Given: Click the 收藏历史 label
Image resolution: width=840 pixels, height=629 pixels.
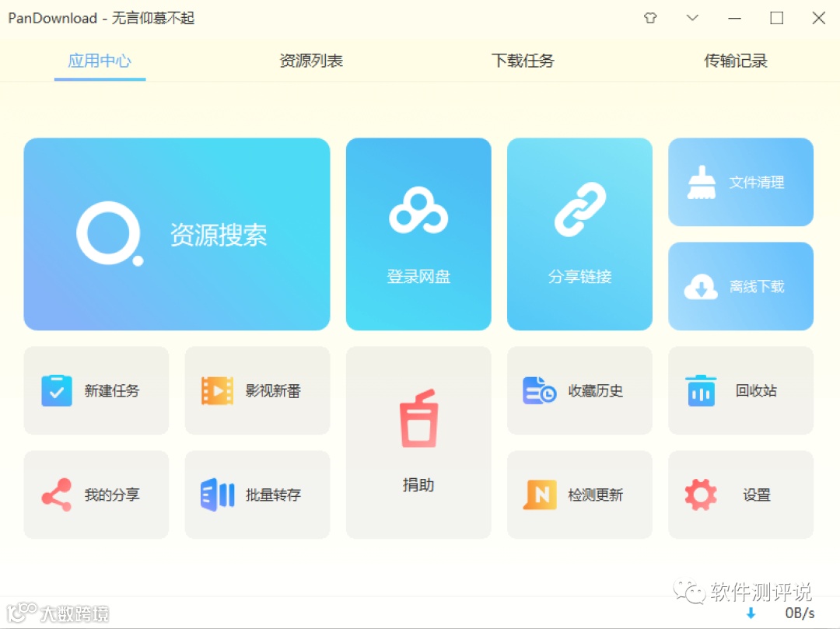Looking at the screenshot, I should (x=596, y=391).
